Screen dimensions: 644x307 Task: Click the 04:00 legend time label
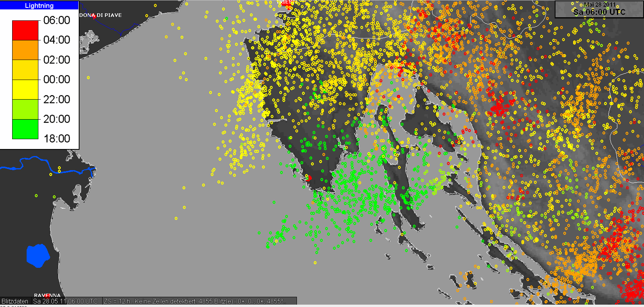(x=57, y=40)
